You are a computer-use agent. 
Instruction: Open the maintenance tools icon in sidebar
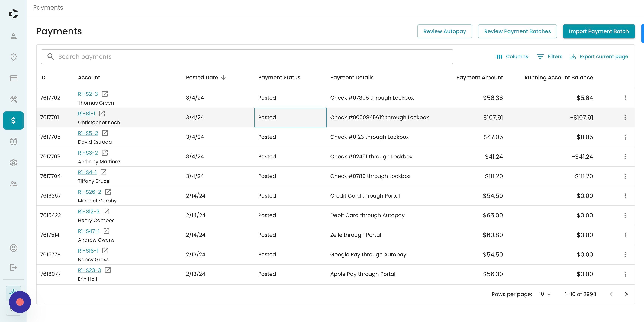point(14,99)
